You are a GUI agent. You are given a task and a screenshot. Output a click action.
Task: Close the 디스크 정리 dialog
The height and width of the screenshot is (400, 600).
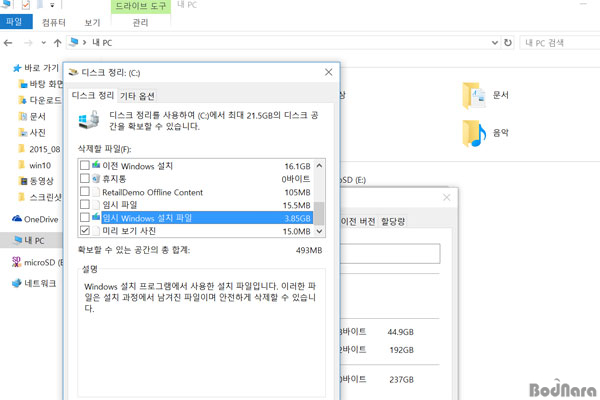point(328,72)
